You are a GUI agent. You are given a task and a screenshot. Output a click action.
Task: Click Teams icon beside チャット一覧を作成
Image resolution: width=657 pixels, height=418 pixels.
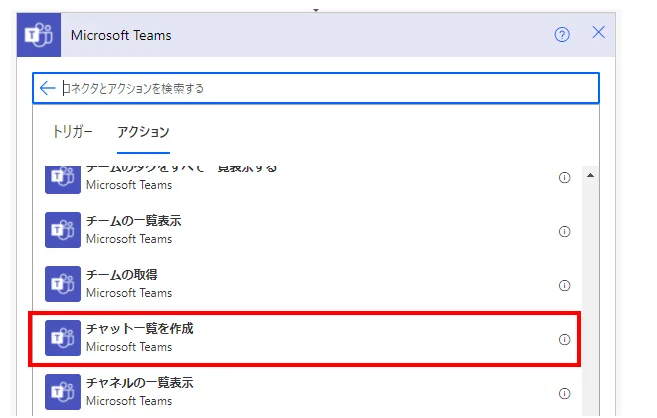tap(62, 338)
